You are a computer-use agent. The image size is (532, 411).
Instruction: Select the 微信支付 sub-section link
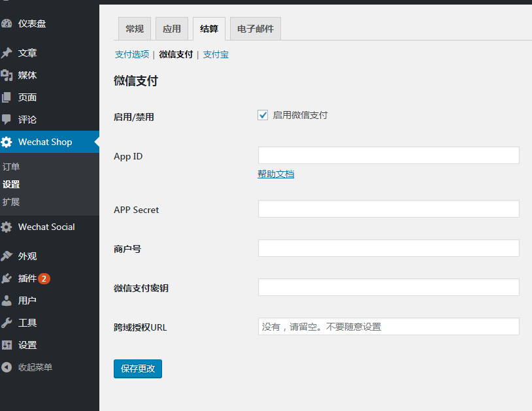pos(176,54)
